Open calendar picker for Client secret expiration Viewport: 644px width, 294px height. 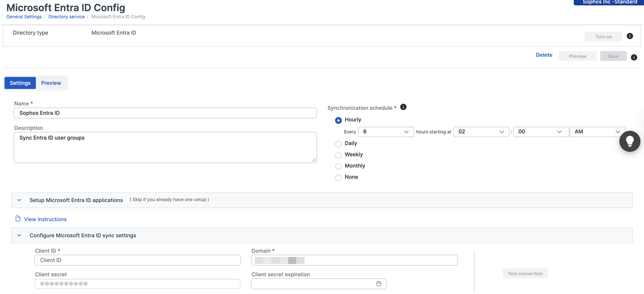coord(379,284)
